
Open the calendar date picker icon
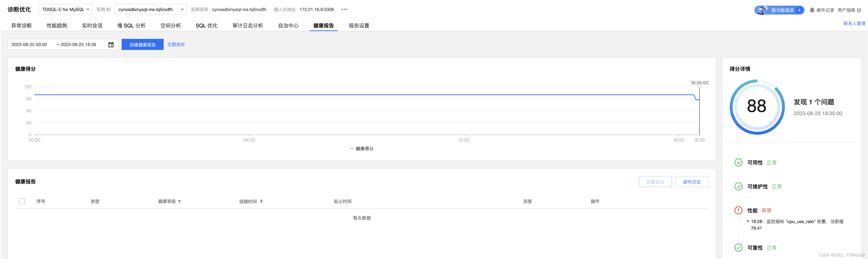click(111, 45)
